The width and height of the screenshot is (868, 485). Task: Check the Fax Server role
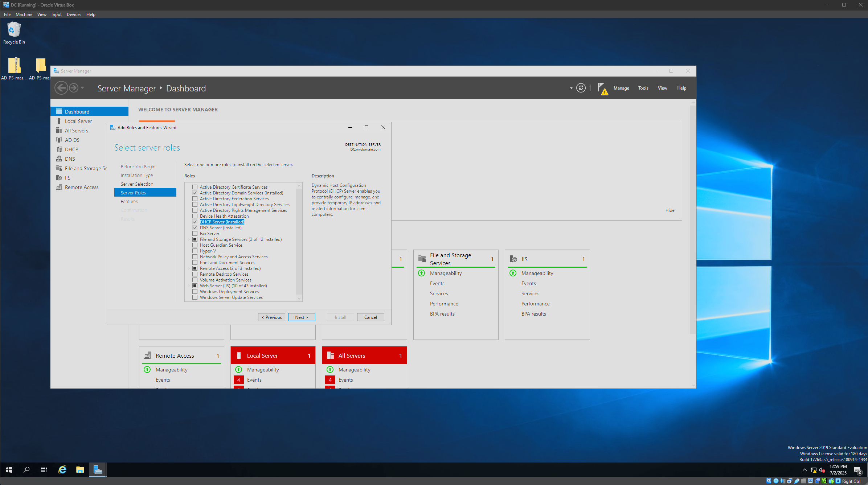tap(195, 234)
